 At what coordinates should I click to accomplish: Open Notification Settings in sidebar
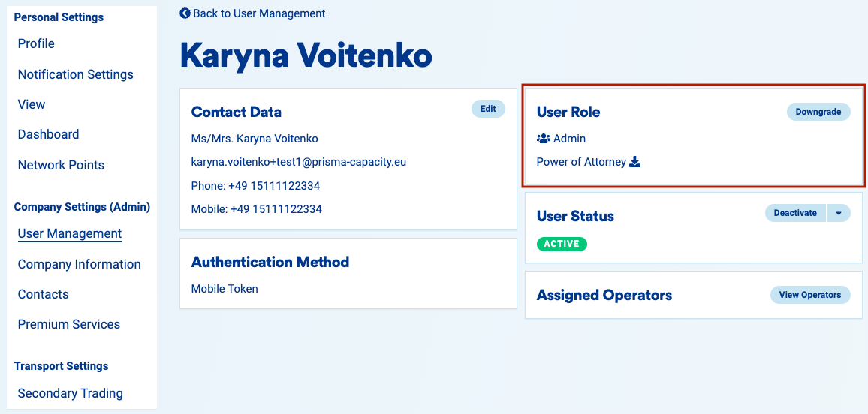click(75, 74)
